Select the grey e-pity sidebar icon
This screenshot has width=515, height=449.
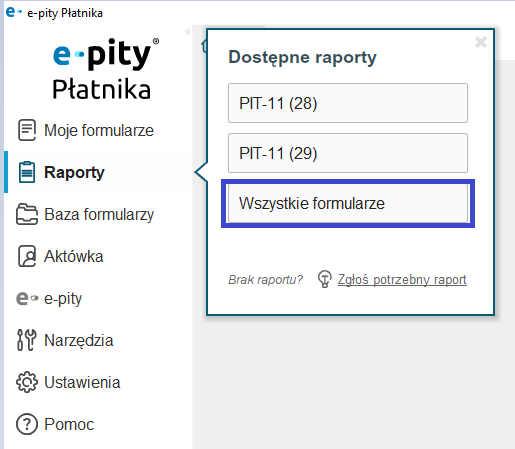[27, 298]
